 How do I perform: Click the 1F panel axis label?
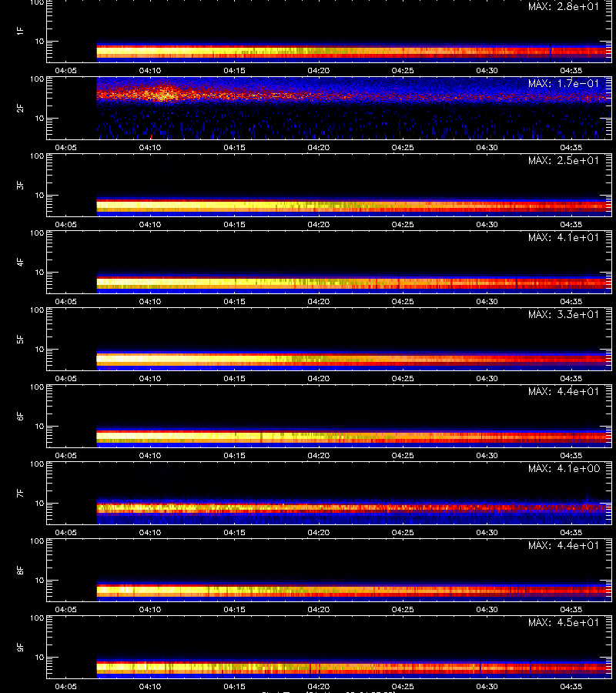tap(20, 31)
